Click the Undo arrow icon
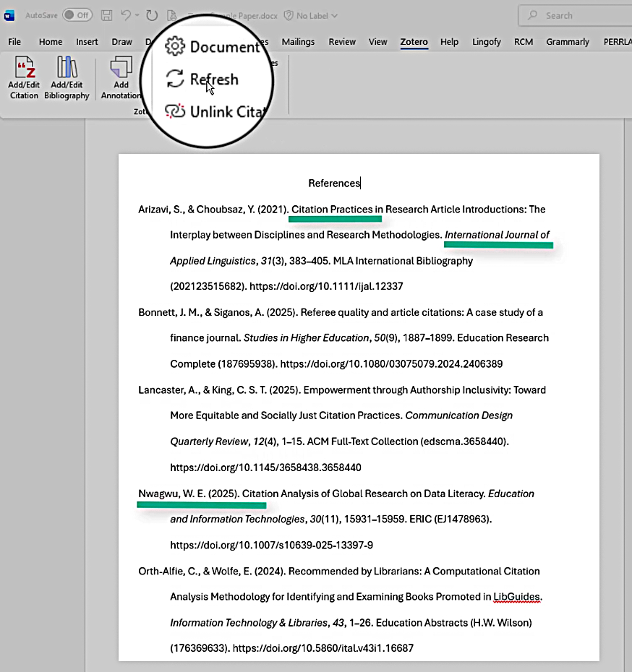632x672 pixels. tap(126, 15)
